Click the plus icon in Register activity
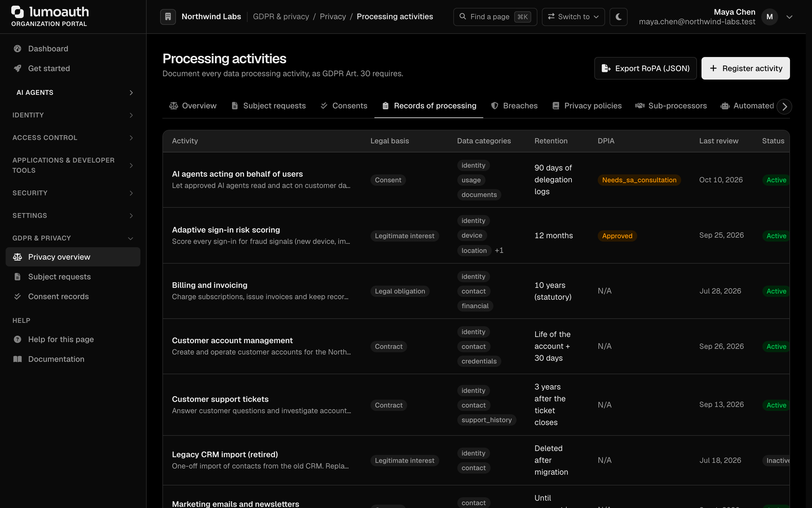This screenshot has width=812, height=508. tap(713, 68)
